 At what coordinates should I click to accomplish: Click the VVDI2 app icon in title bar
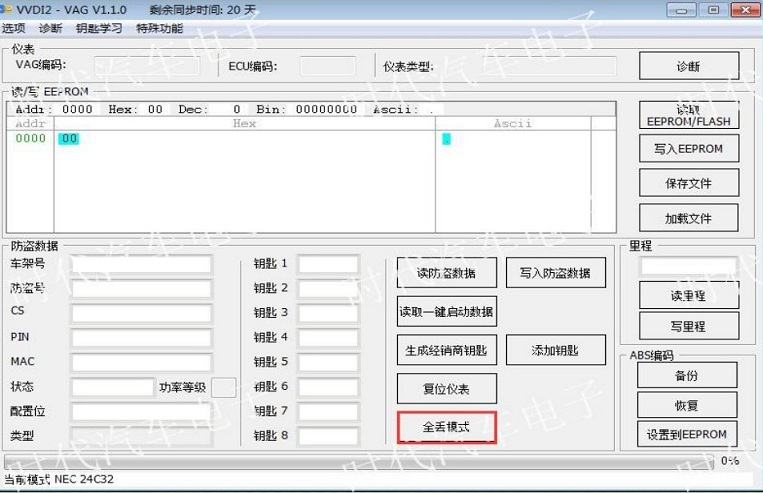click(6, 9)
